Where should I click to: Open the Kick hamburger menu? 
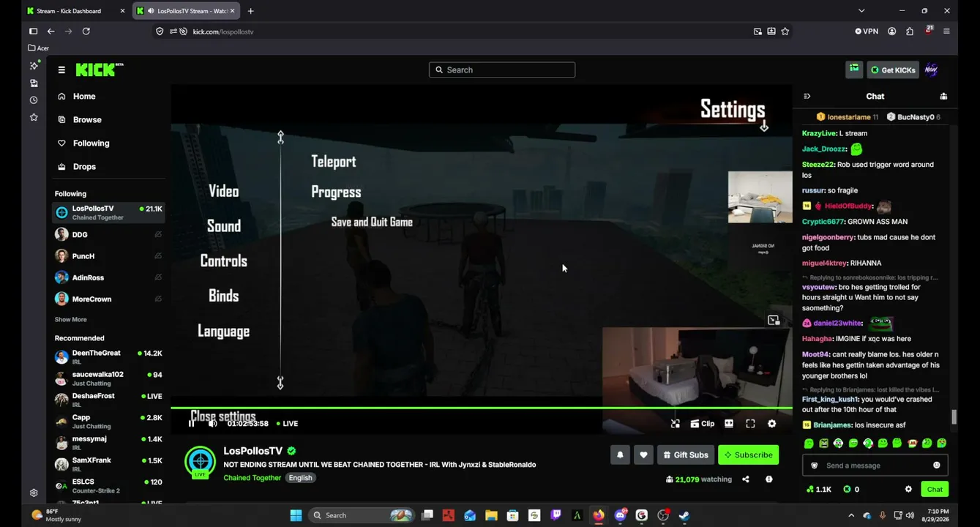tap(61, 70)
